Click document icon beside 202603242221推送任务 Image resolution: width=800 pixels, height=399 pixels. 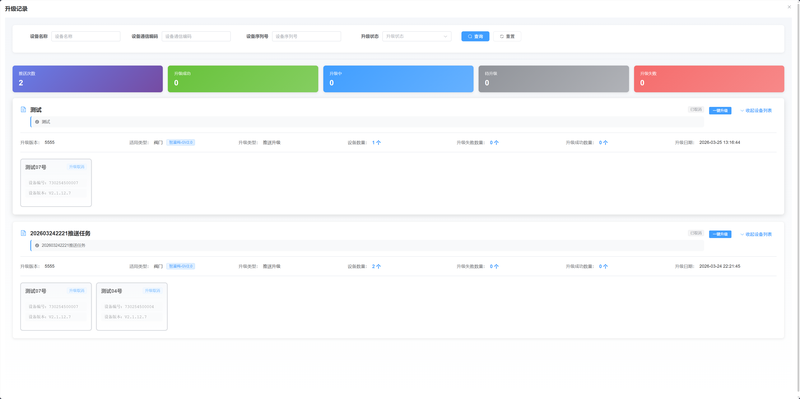pyautogui.click(x=23, y=233)
